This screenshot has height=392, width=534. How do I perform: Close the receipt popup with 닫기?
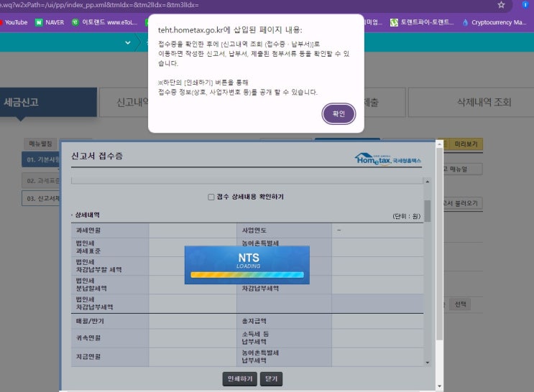click(271, 379)
